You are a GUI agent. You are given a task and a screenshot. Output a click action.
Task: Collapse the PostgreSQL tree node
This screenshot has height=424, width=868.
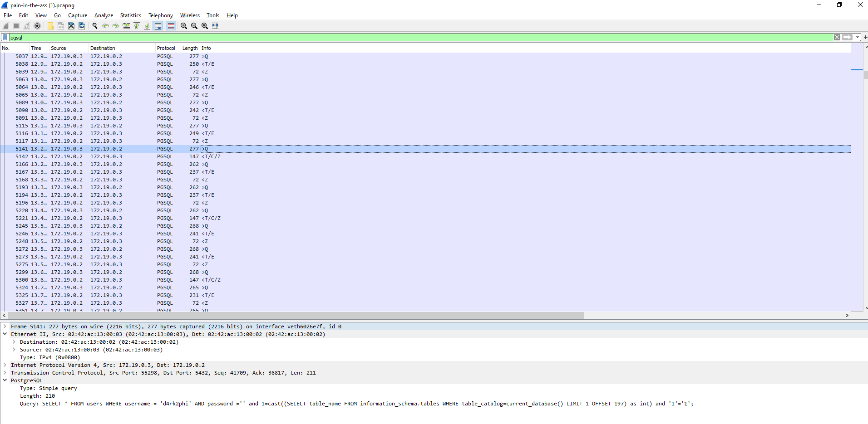(x=5, y=380)
